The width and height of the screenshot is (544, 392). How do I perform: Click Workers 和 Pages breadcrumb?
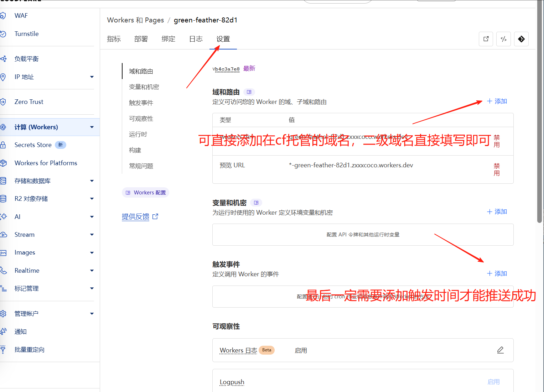click(135, 20)
